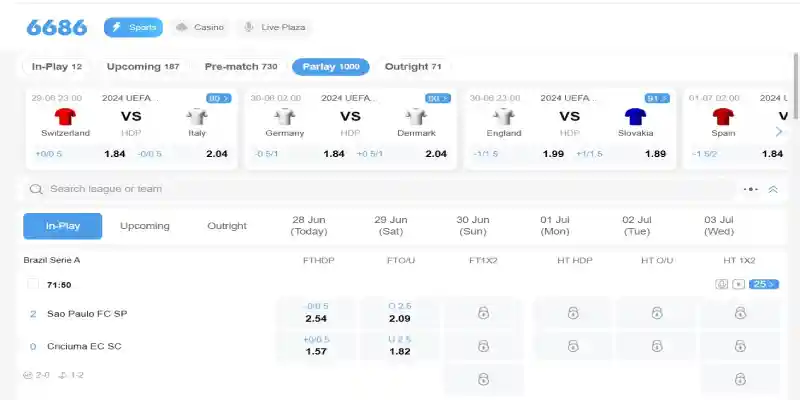Select the blue In-Play button

click(x=63, y=226)
